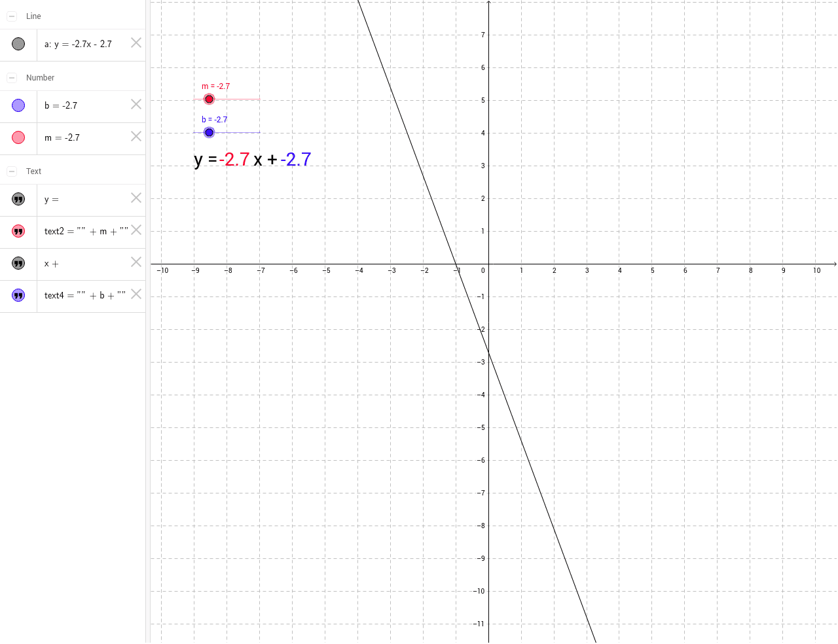Click the origin label 0

[x=483, y=270]
